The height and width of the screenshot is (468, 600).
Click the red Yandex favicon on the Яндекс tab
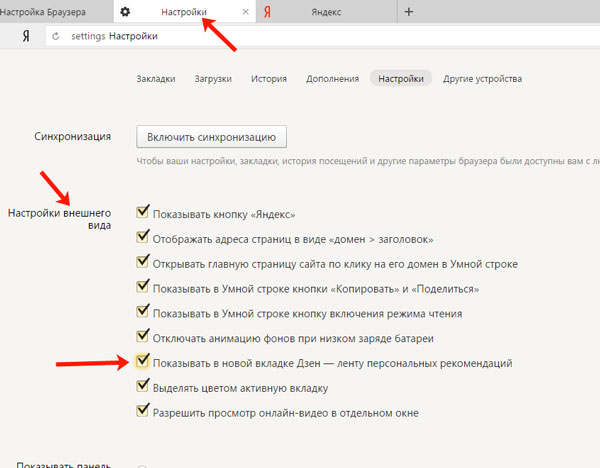tap(268, 12)
